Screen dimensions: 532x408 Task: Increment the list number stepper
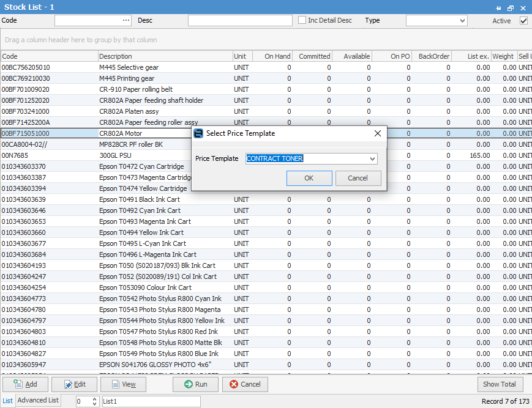[x=94, y=399]
